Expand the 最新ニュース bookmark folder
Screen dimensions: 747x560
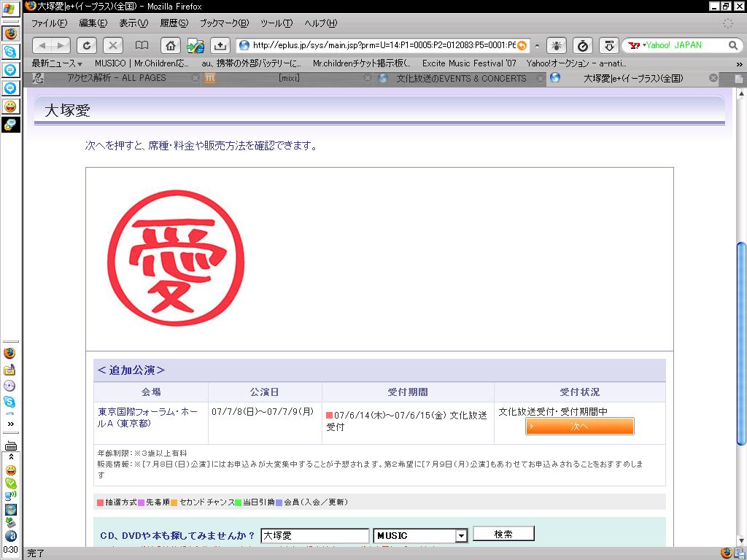point(57,63)
